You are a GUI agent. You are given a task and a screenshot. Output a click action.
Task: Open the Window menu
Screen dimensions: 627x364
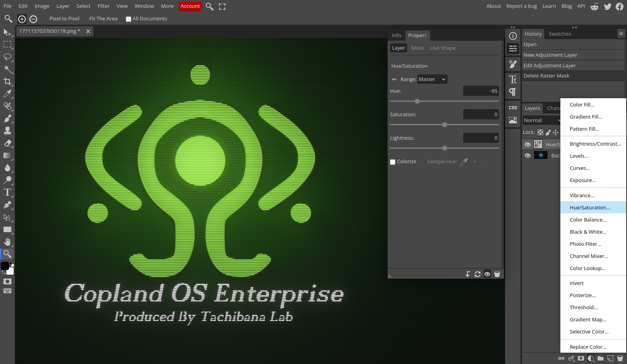pos(144,6)
